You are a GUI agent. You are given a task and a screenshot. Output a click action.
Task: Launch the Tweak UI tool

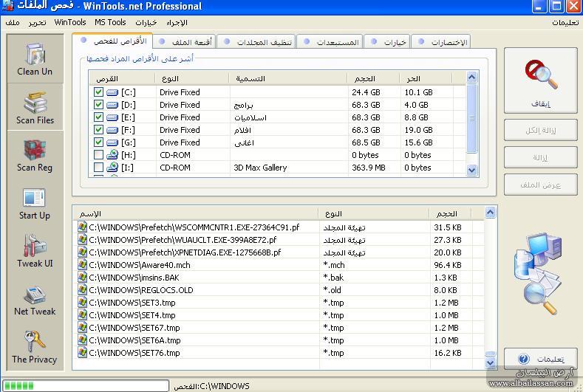click(35, 245)
